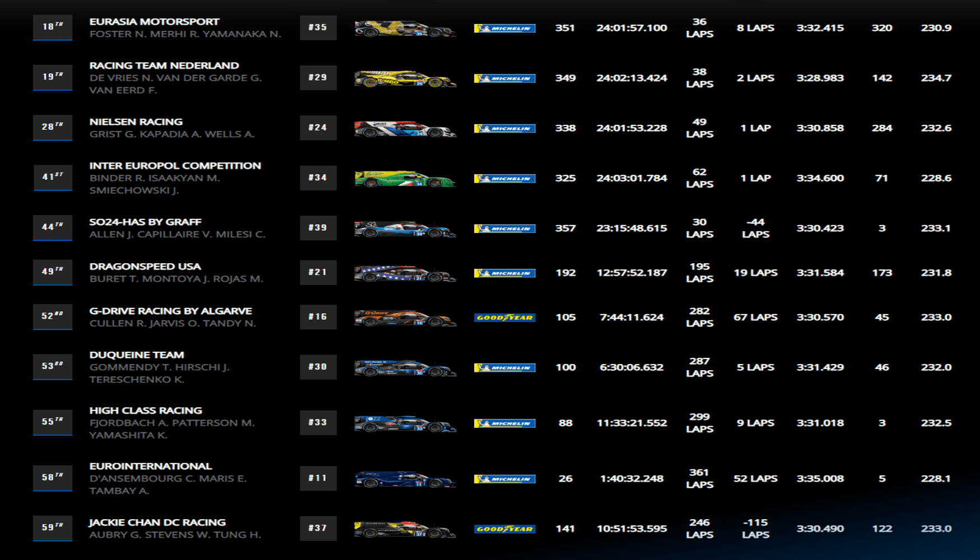Click the #24 car number badge

(318, 128)
